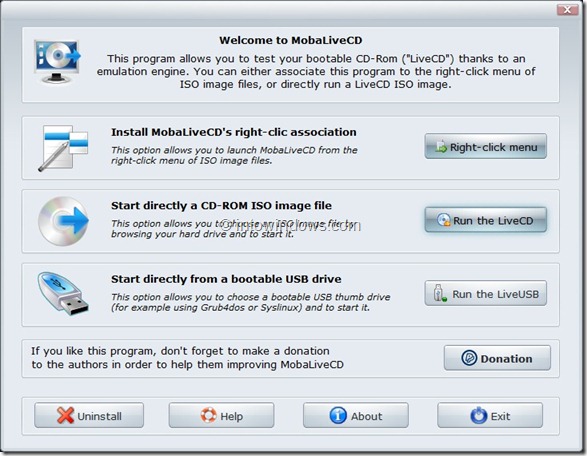Click the Right-click menu button
This screenshot has height=456, width=587.
point(486,146)
